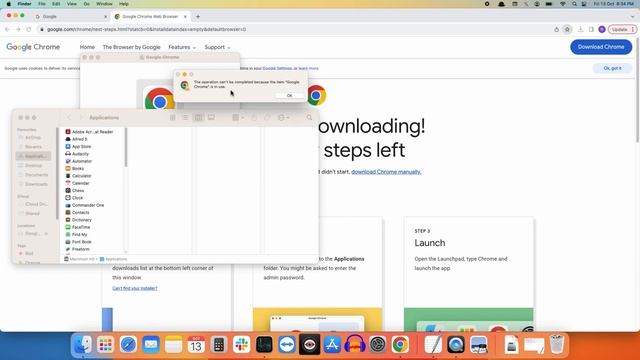Open Safari from the Dock

click(x=128, y=344)
